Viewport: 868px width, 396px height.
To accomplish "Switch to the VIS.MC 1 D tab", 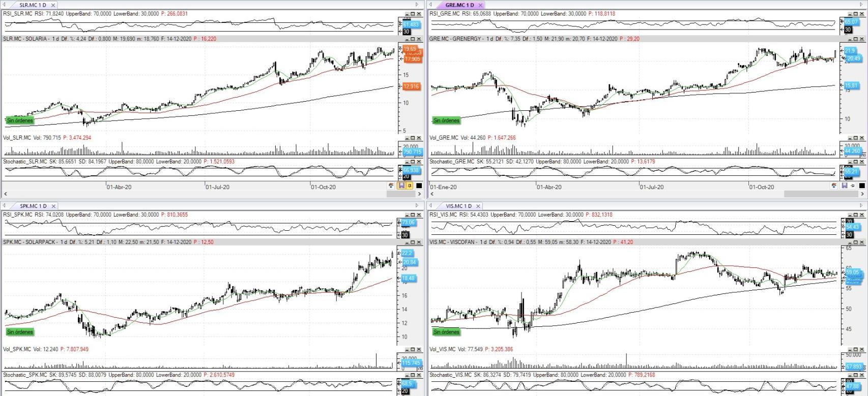I will 458,206.
